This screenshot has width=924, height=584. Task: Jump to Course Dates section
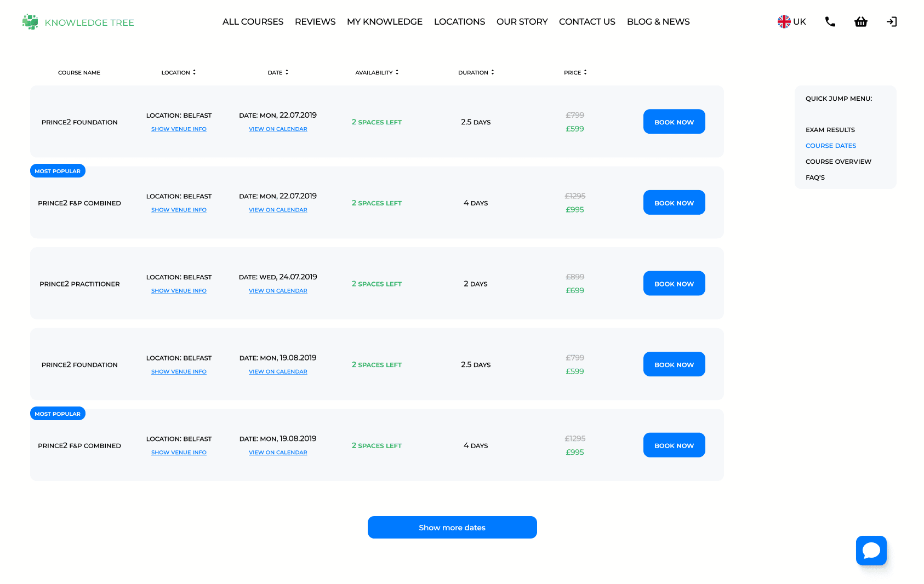(831, 146)
